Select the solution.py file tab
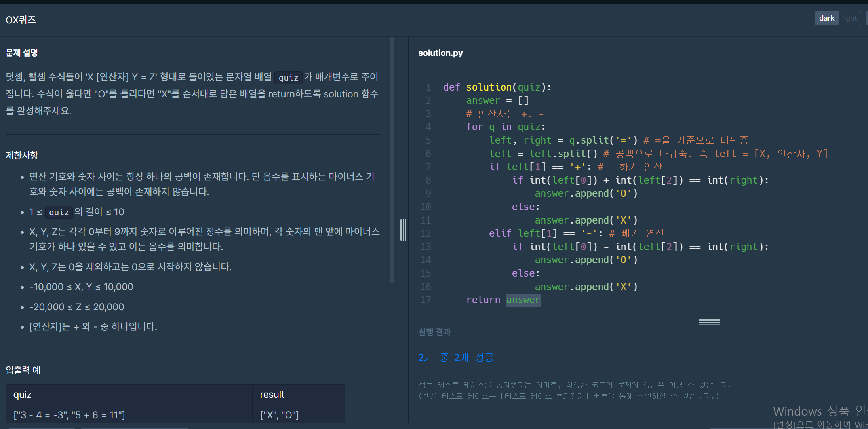This screenshot has width=868, height=429. tap(440, 53)
